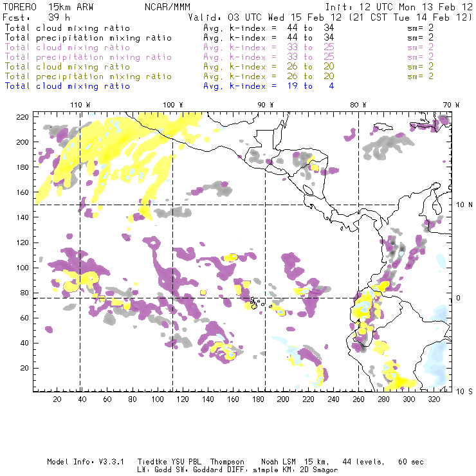
Task: Click the '120' tick on the vertical axis
Action: pyautogui.click(x=23, y=243)
